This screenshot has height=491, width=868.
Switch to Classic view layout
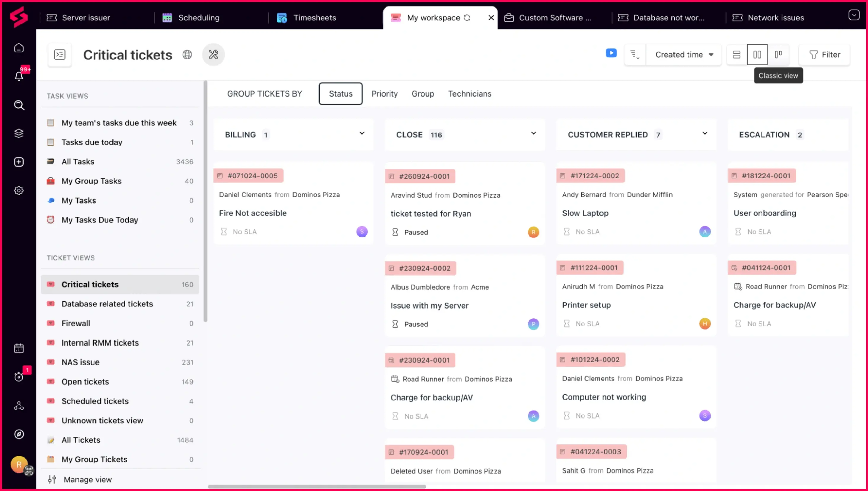(757, 54)
